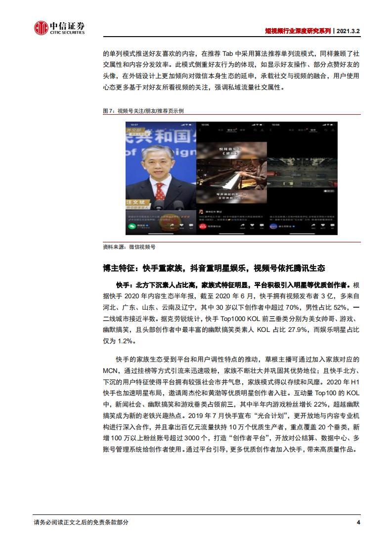Click blue avatar in right phone screenshot
The image size is (392, 555).
273,226
